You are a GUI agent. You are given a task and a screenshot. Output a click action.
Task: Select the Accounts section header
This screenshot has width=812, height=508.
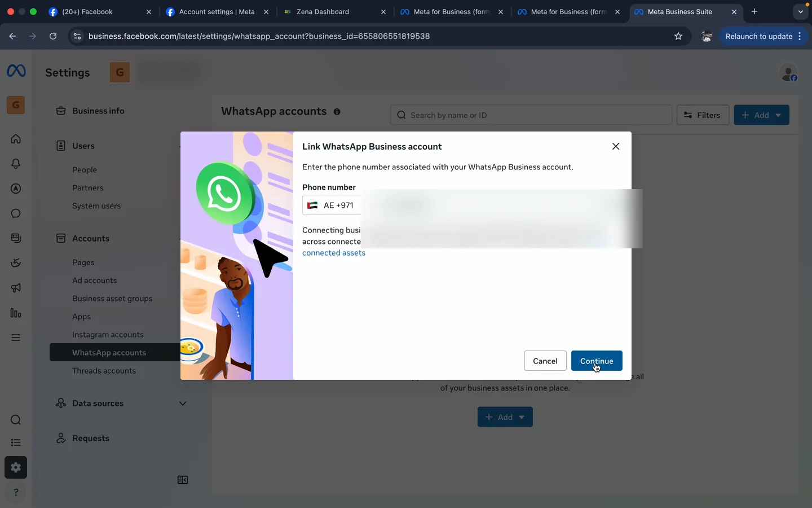(91, 238)
